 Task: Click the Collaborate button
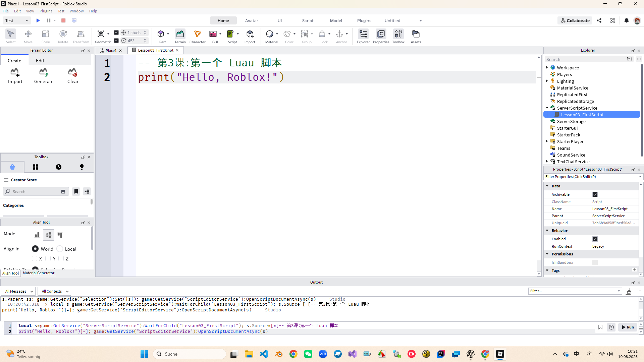[575, 20]
